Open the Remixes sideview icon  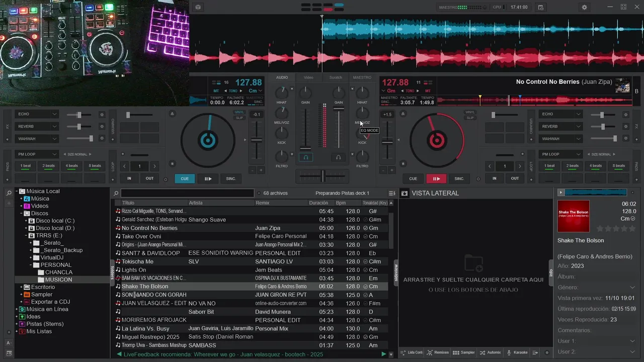click(438, 352)
